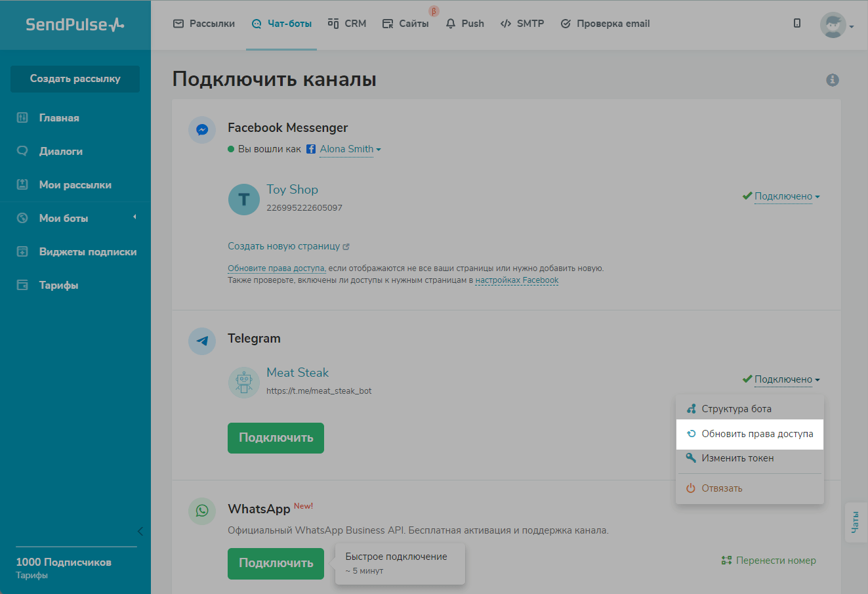Open Диалоги in sidebar
Viewport: 868px width, 594px height.
tap(61, 152)
